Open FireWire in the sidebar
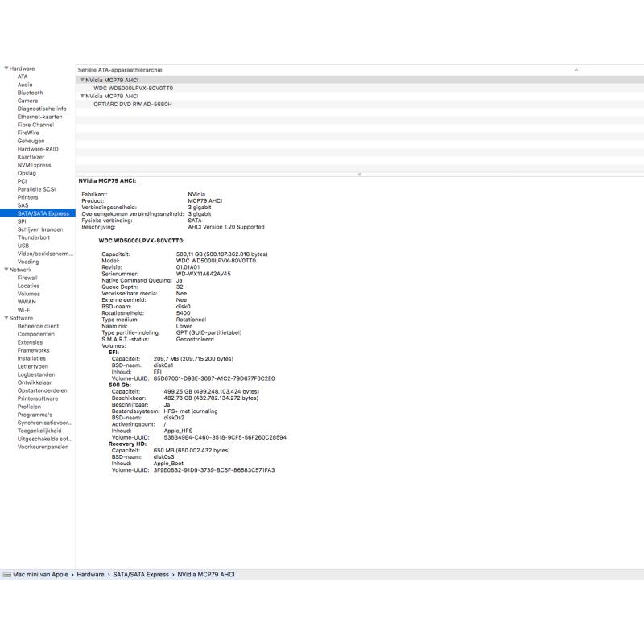This screenshot has height=644, width=644. [x=28, y=133]
